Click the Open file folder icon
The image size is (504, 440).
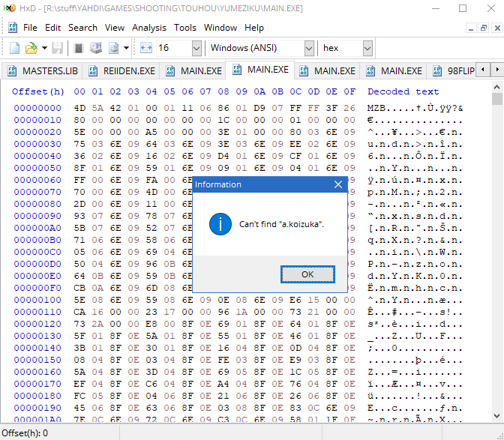(31, 48)
